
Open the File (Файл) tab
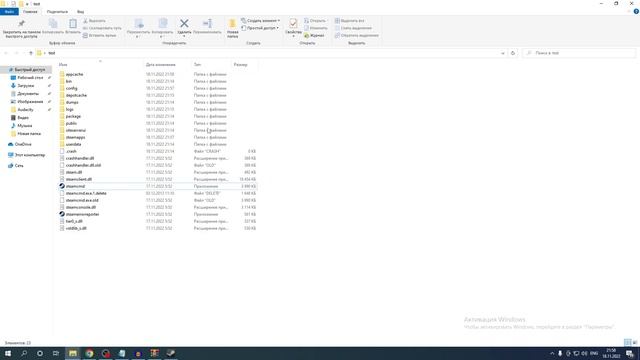(9, 12)
